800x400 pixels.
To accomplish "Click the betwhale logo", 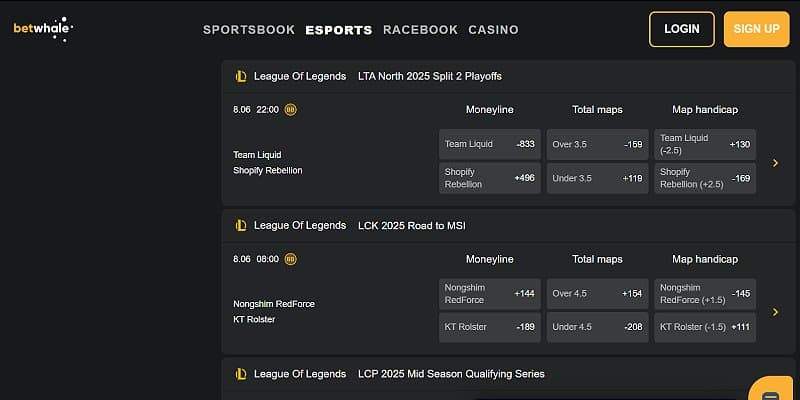I will pos(42,28).
